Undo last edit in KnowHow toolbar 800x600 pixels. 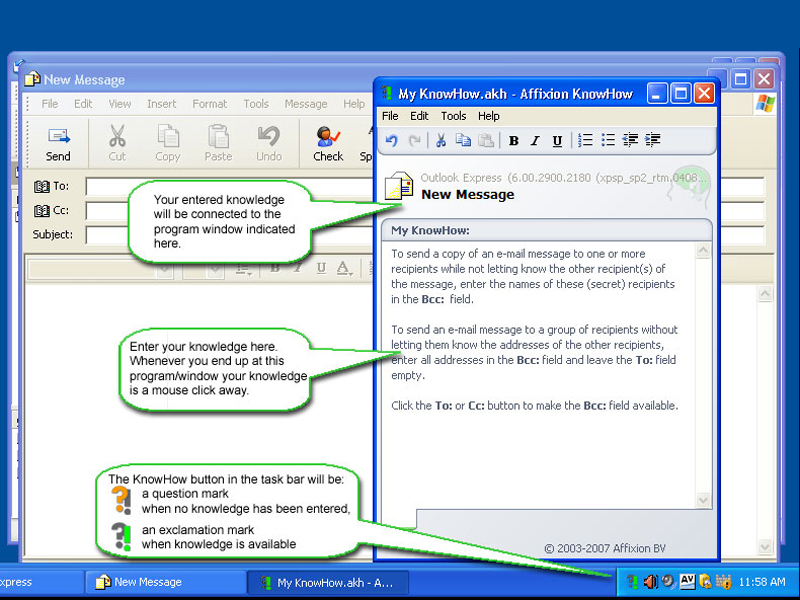point(392,140)
